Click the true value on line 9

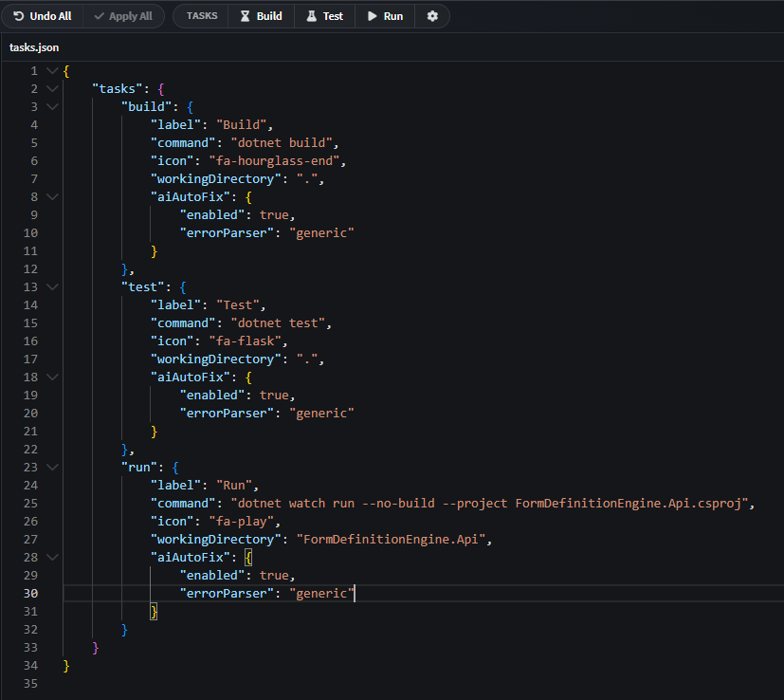pyautogui.click(x=274, y=215)
